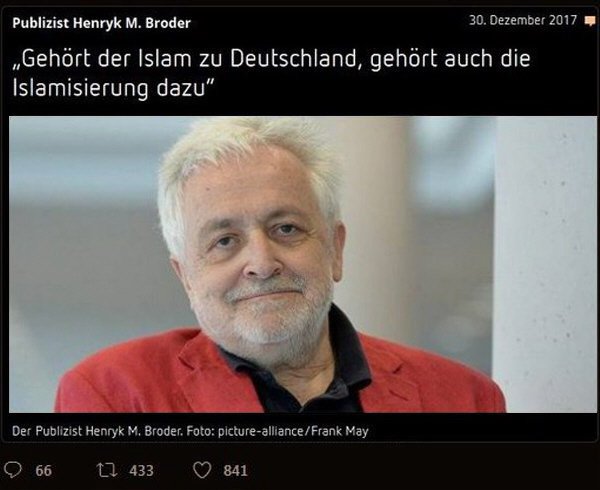The image size is (600, 490).
Task: Click the photo credit 'picture-alliance/Frank May'
Action: (293, 431)
